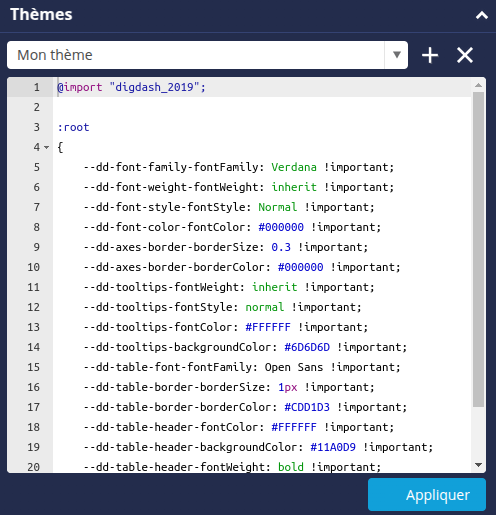Click line number 1 in gutter
Screen dimensions: 496x515
[37, 87]
